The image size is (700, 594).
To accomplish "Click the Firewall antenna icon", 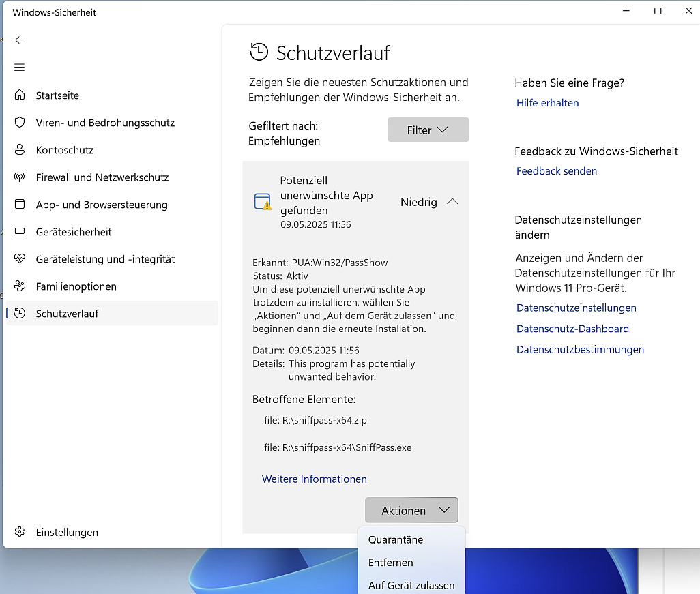I will point(20,177).
